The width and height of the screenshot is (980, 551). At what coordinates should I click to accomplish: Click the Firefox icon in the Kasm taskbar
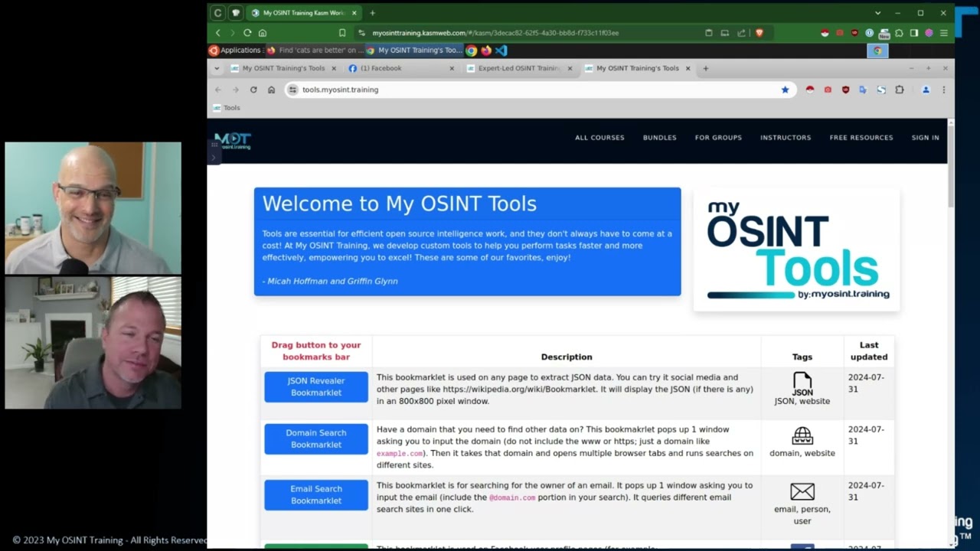[486, 51]
